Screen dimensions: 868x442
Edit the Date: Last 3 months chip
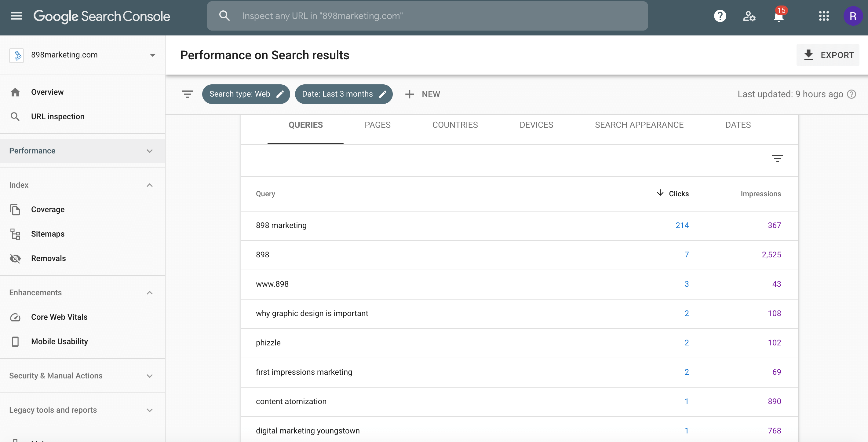pos(343,94)
